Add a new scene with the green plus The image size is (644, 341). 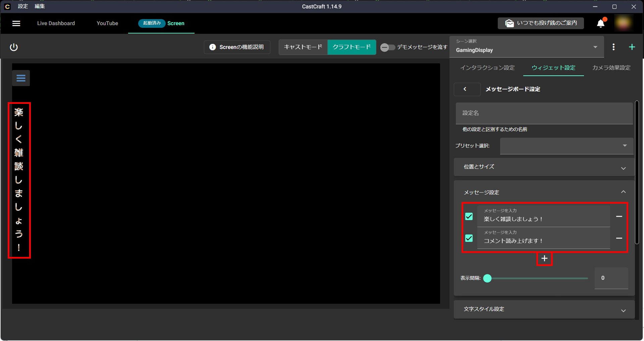pos(632,47)
